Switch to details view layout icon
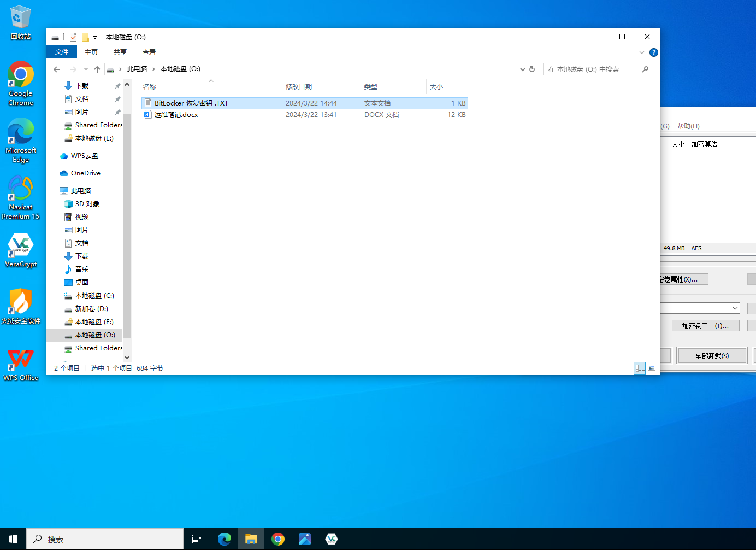The image size is (756, 550). [x=640, y=368]
